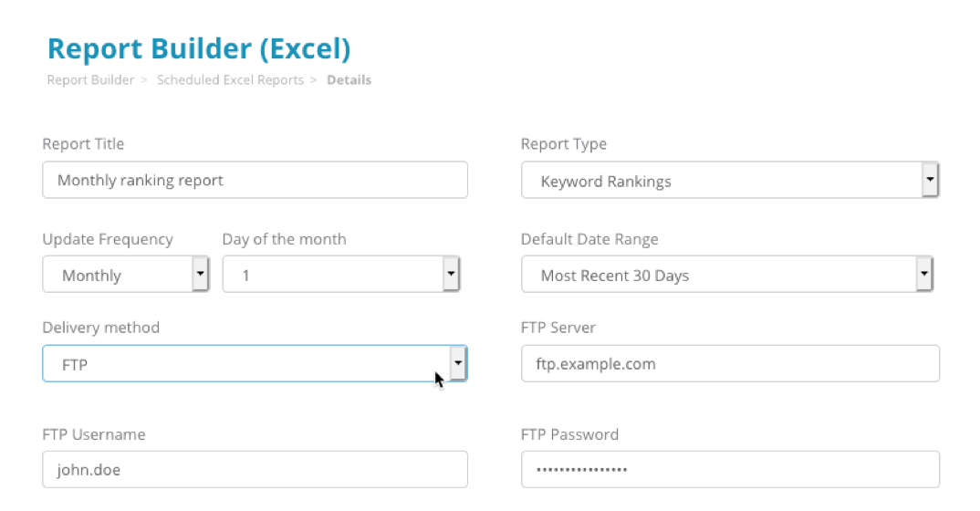Click arrow on Default Date Range dropdown
Viewport: 980px width, 511px height.
tap(923, 275)
